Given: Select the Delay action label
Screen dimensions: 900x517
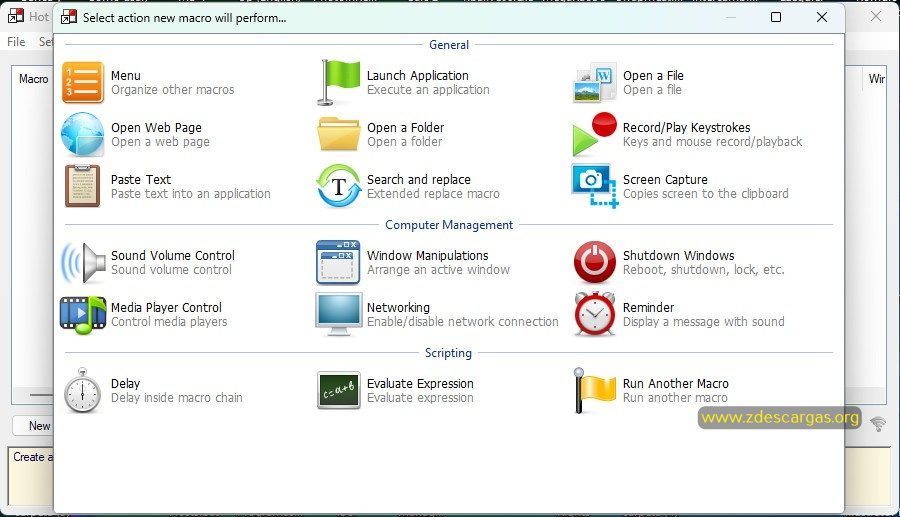Looking at the screenshot, I should point(125,384).
